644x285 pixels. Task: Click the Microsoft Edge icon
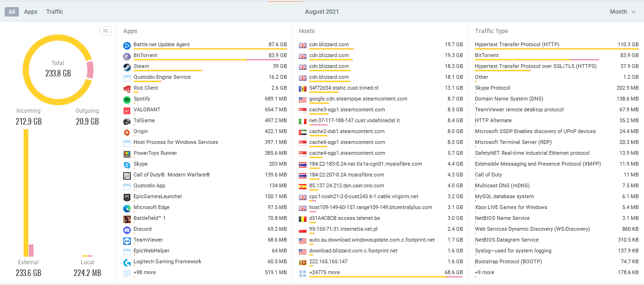click(127, 208)
